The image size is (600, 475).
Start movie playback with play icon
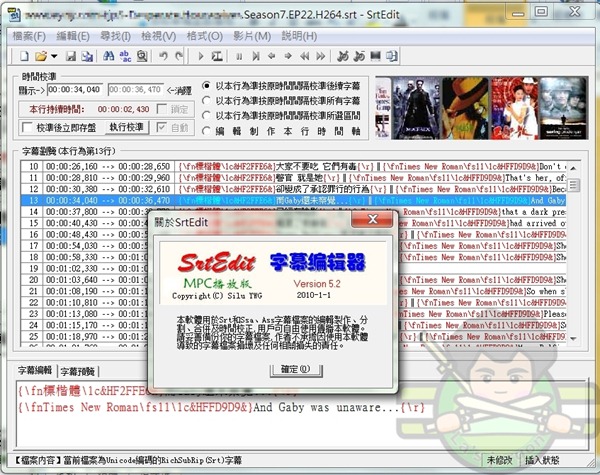coord(201,56)
